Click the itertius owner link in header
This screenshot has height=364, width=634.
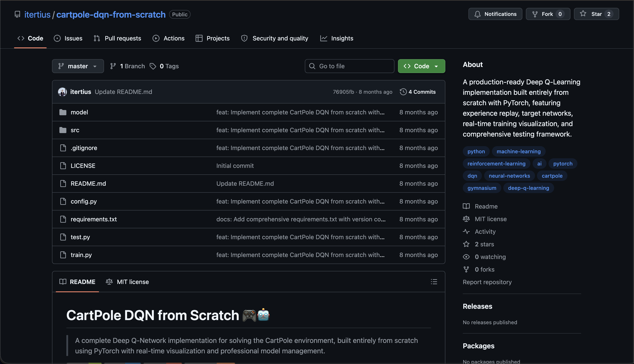click(37, 15)
